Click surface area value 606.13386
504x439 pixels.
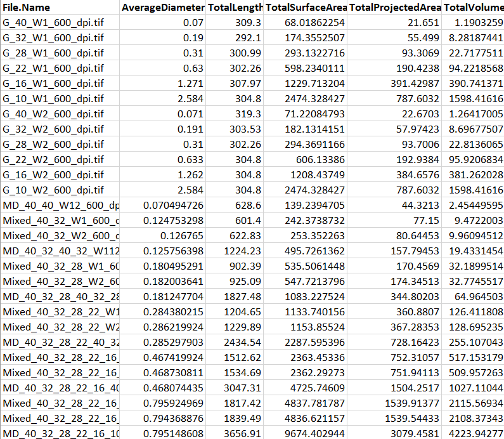click(x=306, y=159)
